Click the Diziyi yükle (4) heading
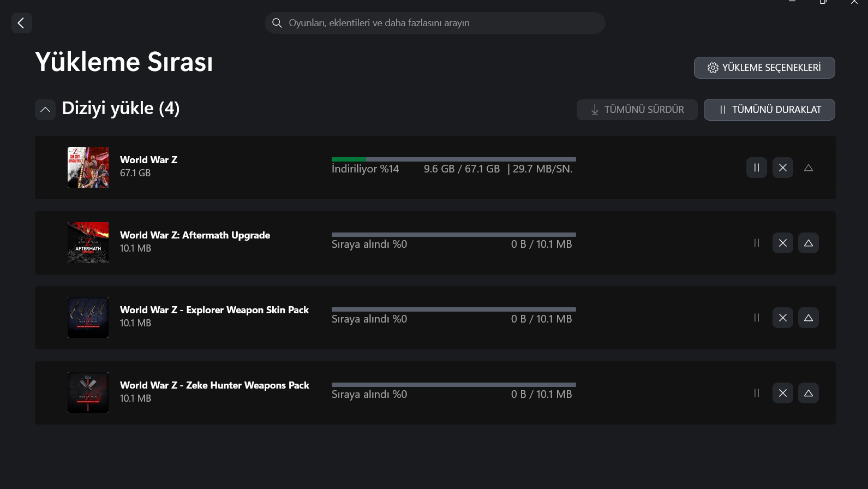Viewport: 868px width, 489px height. click(x=121, y=109)
